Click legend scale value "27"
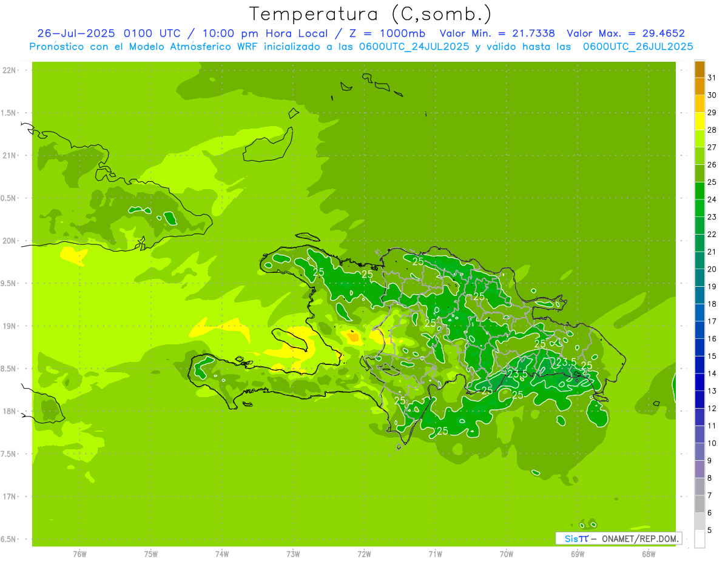 (712, 147)
